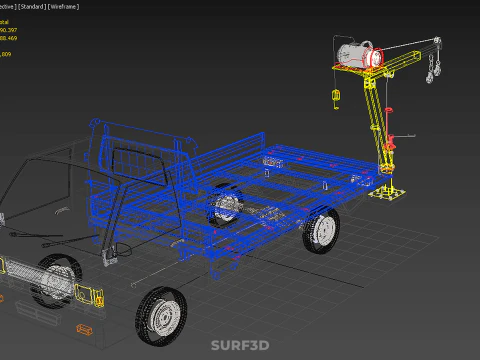Image resolution: width=480 pixels, height=360 pixels.
Task: Select the crane base plate
Action: click(x=387, y=193)
